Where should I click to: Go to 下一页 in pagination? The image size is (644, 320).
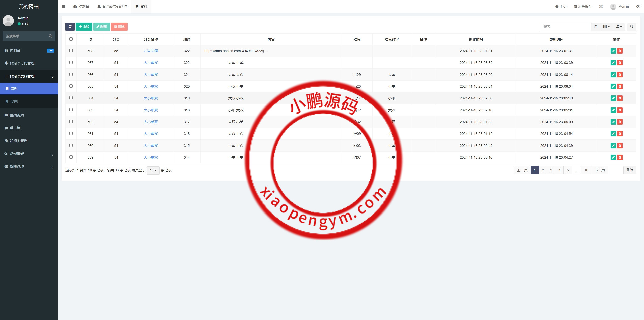click(600, 170)
